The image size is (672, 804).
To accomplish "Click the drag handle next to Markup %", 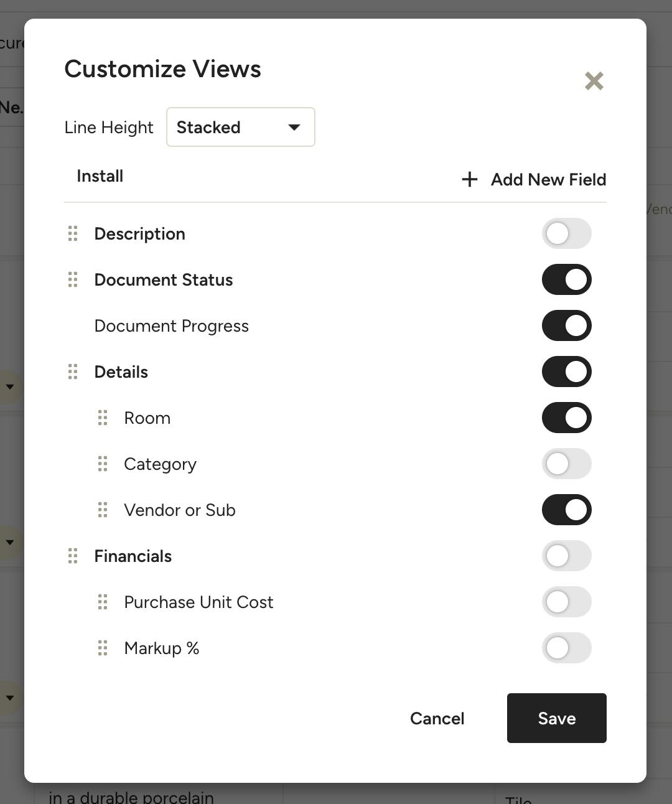I will click(x=103, y=648).
